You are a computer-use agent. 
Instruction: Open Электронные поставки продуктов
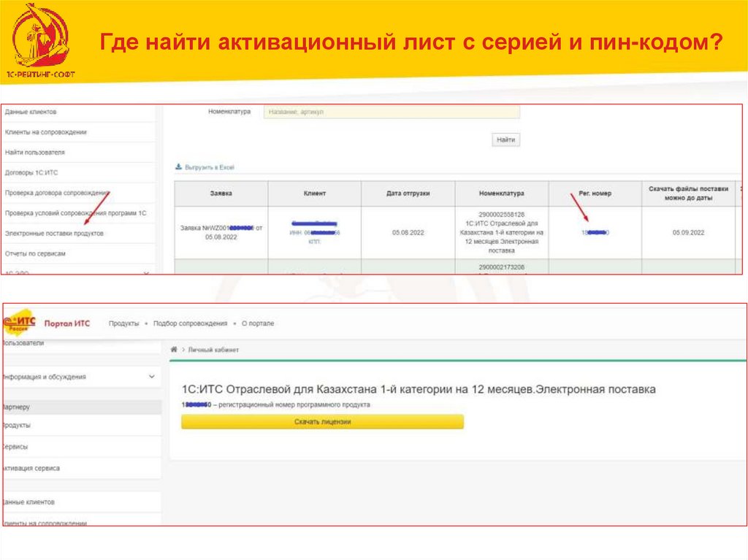[x=54, y=233]
